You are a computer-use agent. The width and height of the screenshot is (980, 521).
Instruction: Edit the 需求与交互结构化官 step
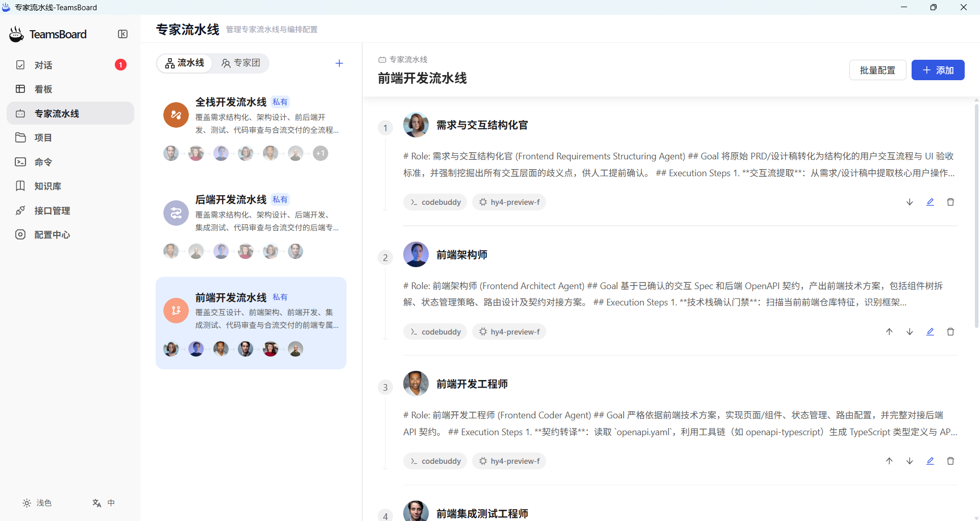(x=930, y=202)
